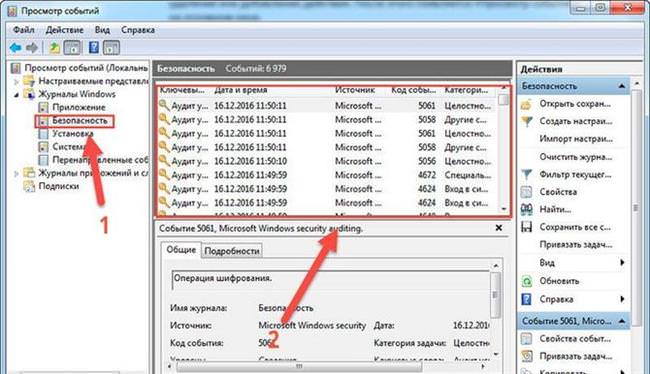This screenshot has height=374, width=650.
Task: Click the details pane horizontal scrollbar thumb
Action: (x=299, y=367)
